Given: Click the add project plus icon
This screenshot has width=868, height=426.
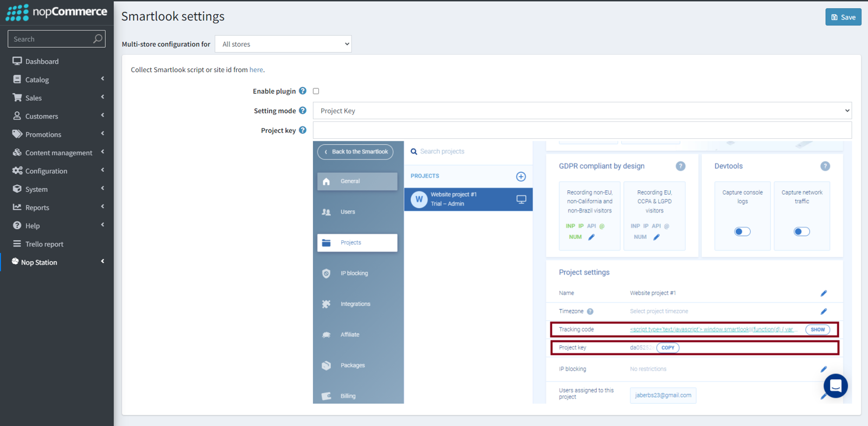Looking at the screenshot, I should point(521,176).
